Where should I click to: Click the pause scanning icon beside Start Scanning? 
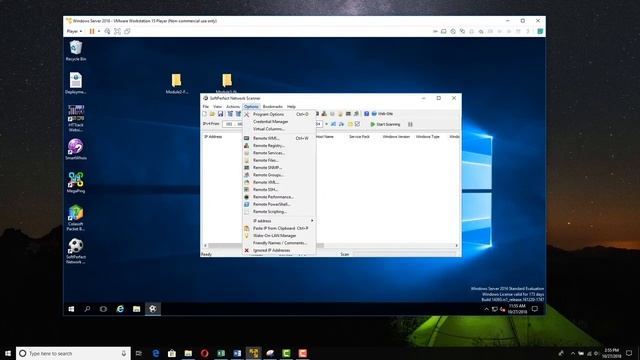pos(411,124)
